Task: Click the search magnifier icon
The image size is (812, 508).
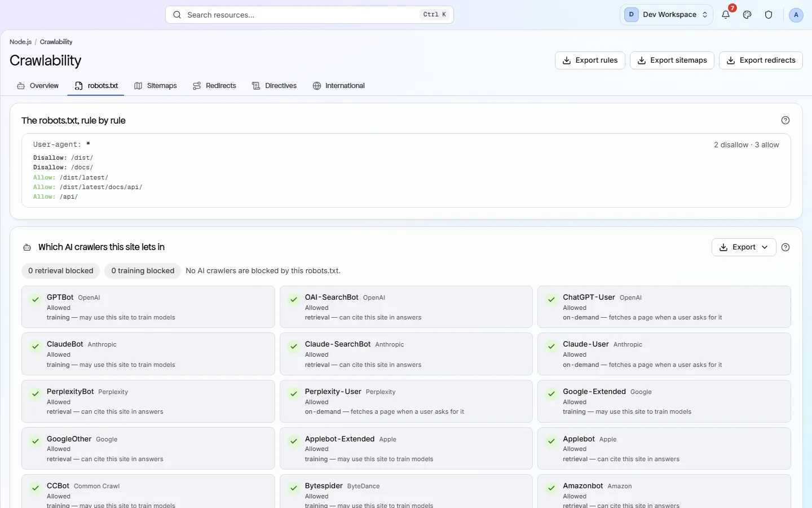Action: click(x=177, y=15)
